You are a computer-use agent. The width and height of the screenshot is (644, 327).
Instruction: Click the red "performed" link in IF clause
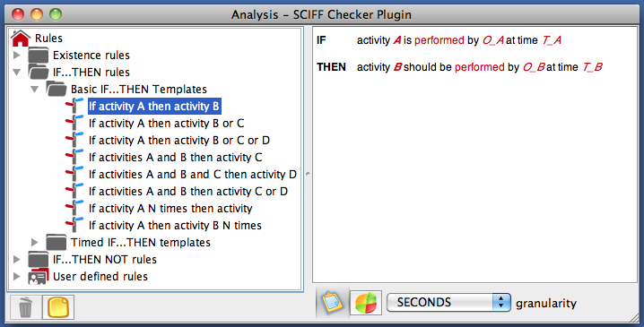click(x=439, y=40)
